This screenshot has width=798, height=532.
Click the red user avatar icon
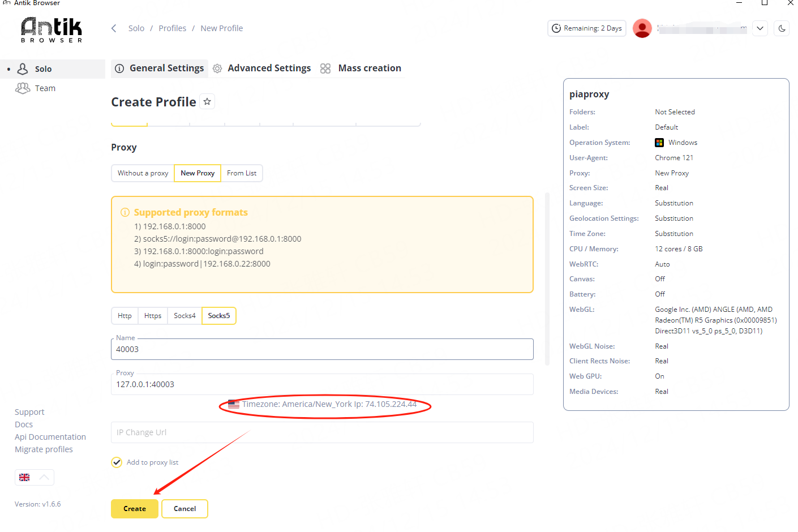(x=642, y=28)
